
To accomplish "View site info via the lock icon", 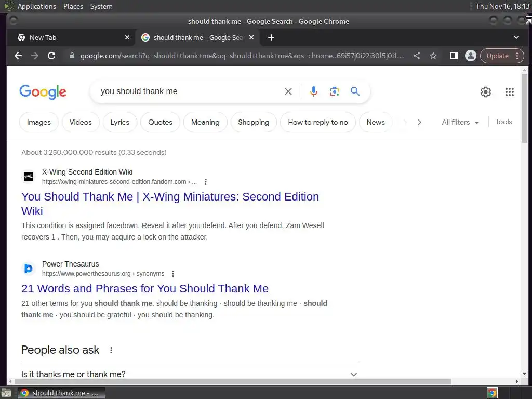I will coord(72,56).
